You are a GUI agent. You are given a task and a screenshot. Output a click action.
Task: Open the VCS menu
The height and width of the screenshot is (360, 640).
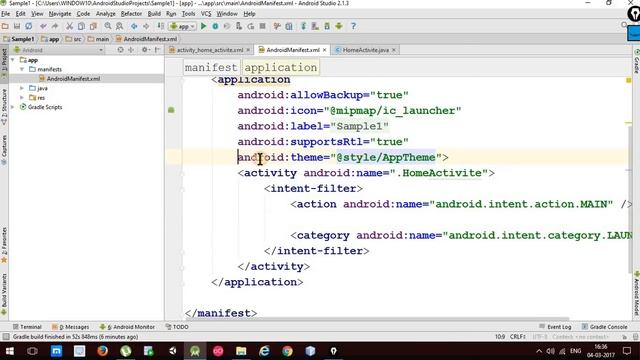[206, 13]
